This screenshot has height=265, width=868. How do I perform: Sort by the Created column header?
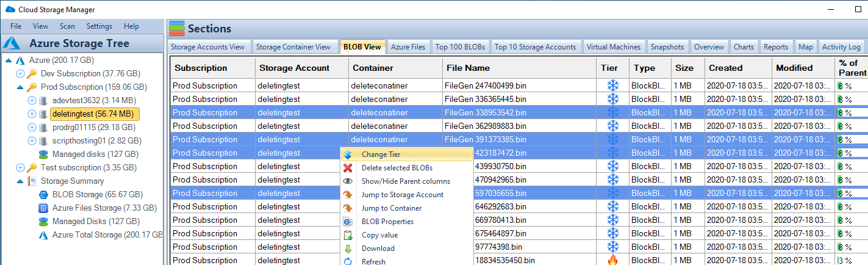pyautogui.click(x=738, y=68)
